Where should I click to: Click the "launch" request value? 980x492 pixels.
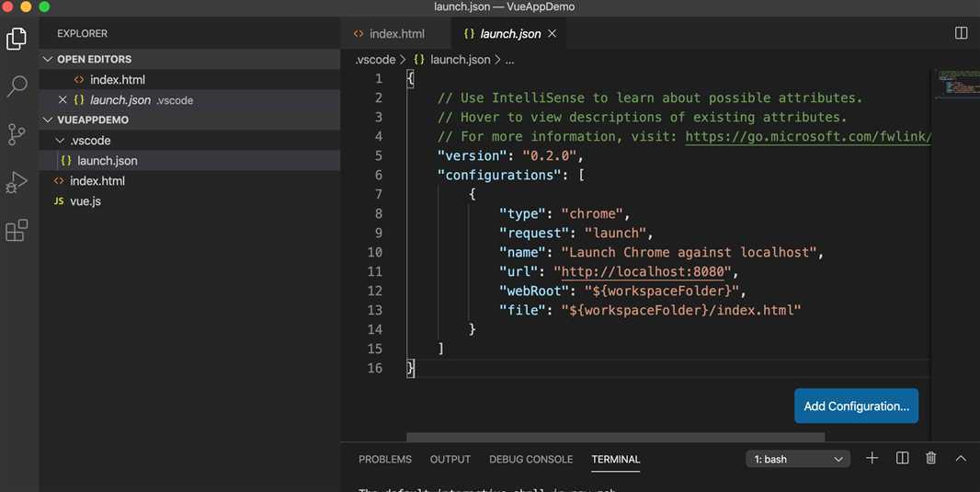[615, 234]
